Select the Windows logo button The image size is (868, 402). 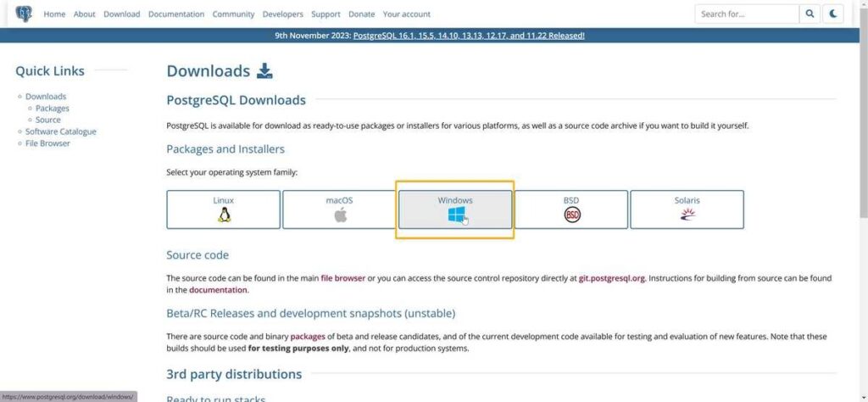click(455, 209)
